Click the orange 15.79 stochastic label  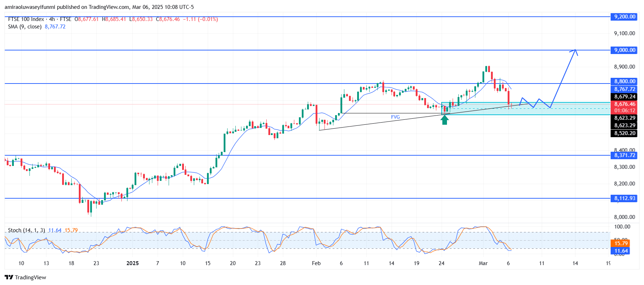(621, 243)
